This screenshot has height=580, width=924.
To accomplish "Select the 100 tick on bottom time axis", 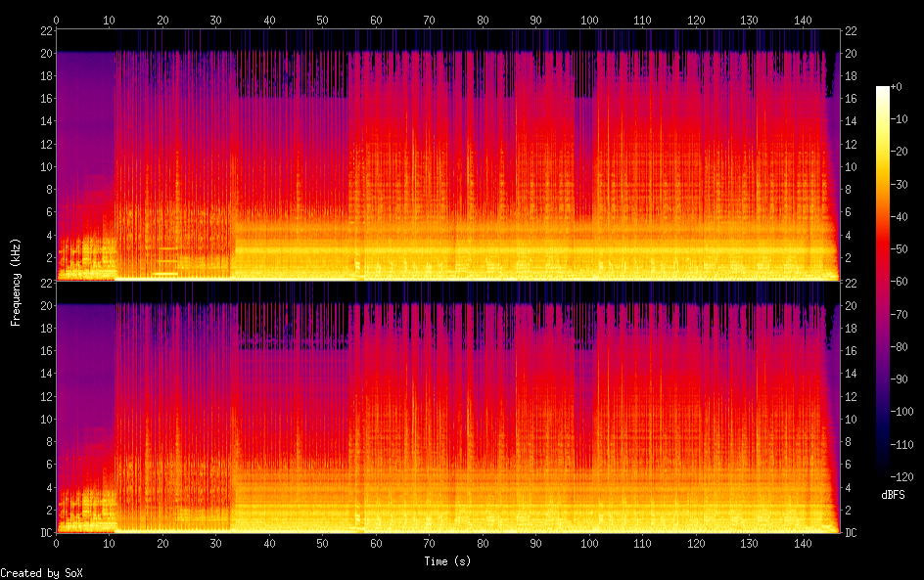I will [x=588, y=543].
